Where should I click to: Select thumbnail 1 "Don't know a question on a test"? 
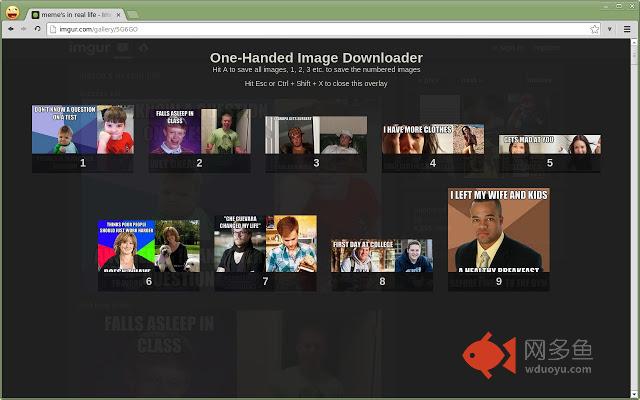point(83,129)
